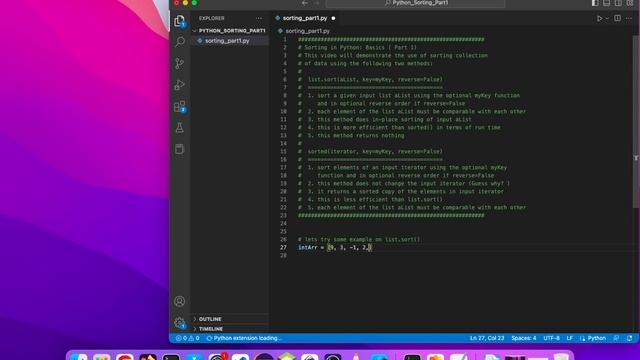The width and height of the screenshot is (640, 360).
Task: Change file encoding via UTF-8
Action: [x=551, y=338]
